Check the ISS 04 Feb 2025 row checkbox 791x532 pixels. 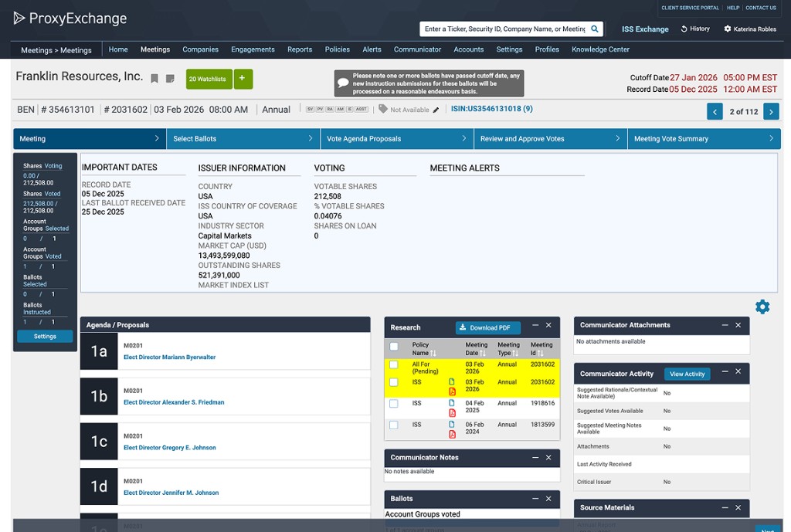[393, 403]
